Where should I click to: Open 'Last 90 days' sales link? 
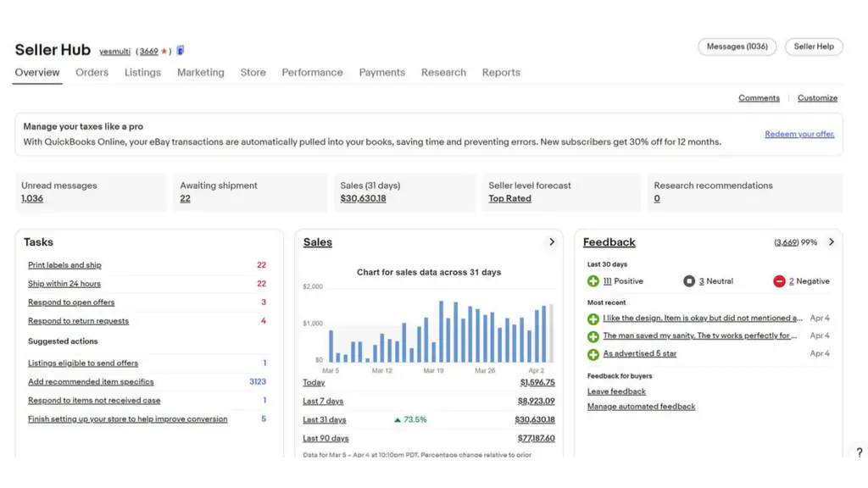[325, 438]
